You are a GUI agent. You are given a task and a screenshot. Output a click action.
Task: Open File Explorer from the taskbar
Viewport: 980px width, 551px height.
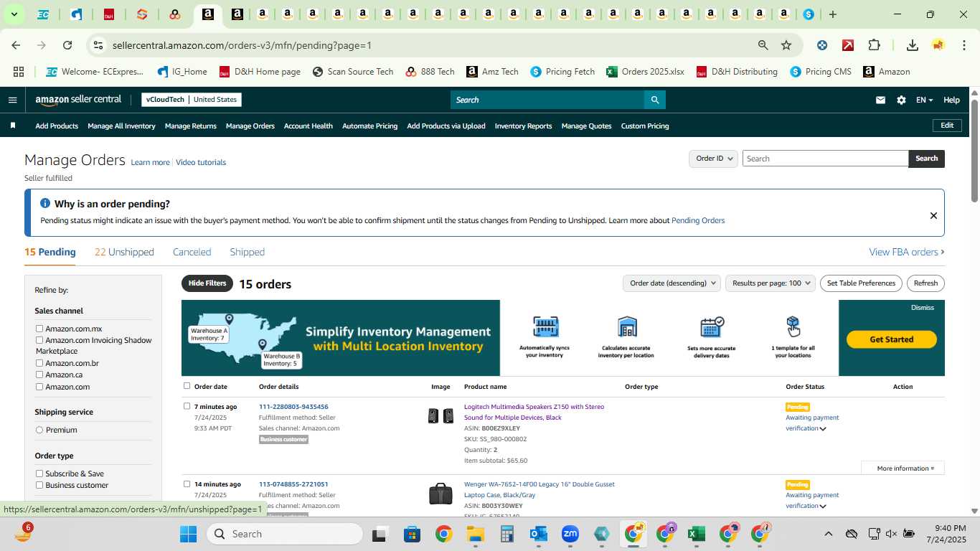(475, 534)
